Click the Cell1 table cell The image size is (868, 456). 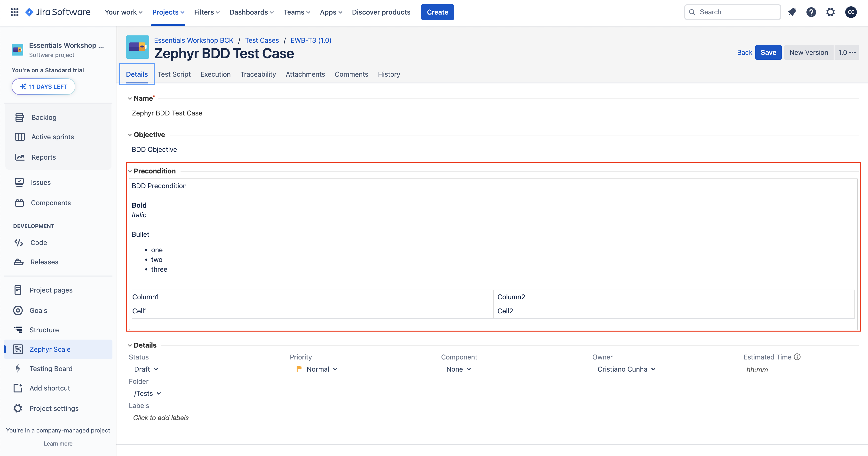tap(312, 311)
